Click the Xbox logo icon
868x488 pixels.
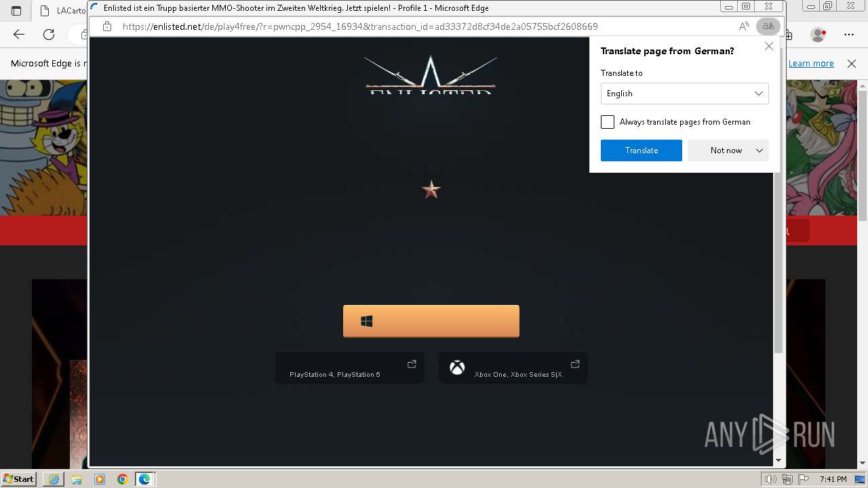click(x=458, y=368)
